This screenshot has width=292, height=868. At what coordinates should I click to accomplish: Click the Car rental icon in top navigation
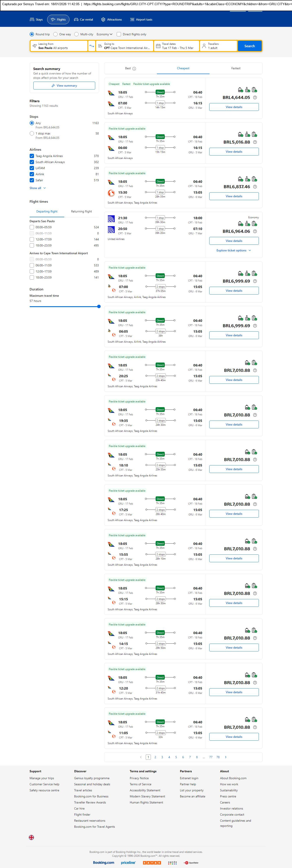point(76,19)
